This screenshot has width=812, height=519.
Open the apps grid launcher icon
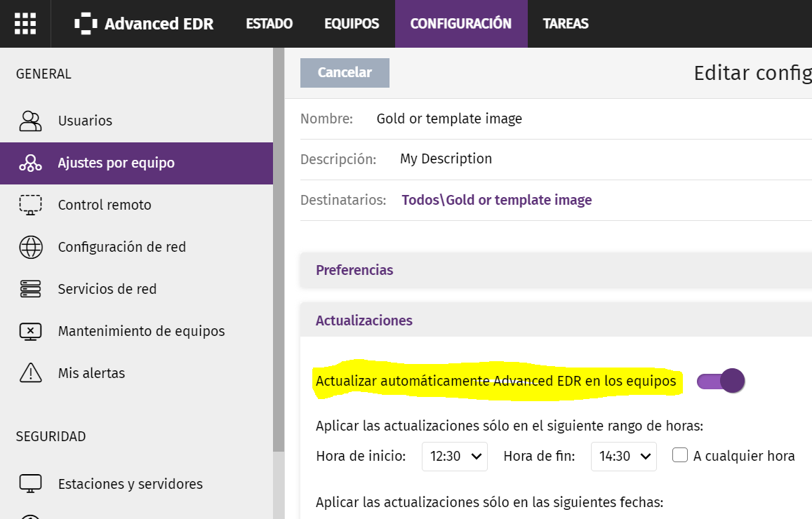tap(25, 24)
